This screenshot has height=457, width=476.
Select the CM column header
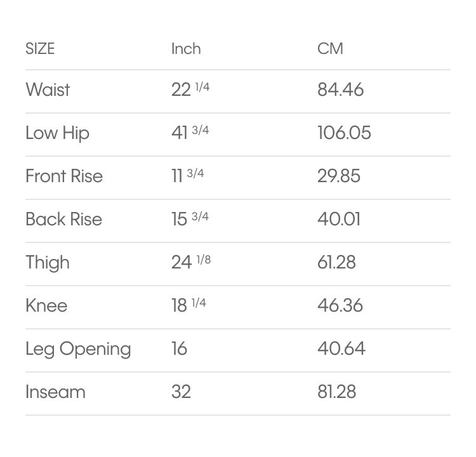coord(330,49)
